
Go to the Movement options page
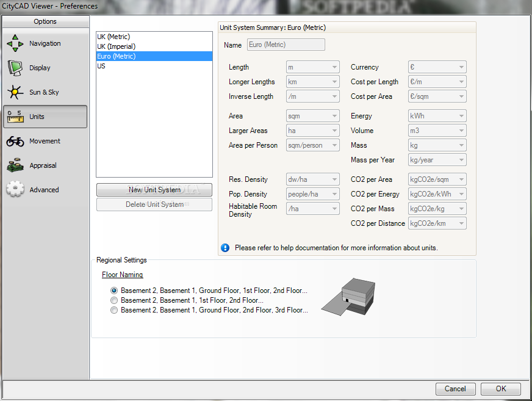coord(45,141)
